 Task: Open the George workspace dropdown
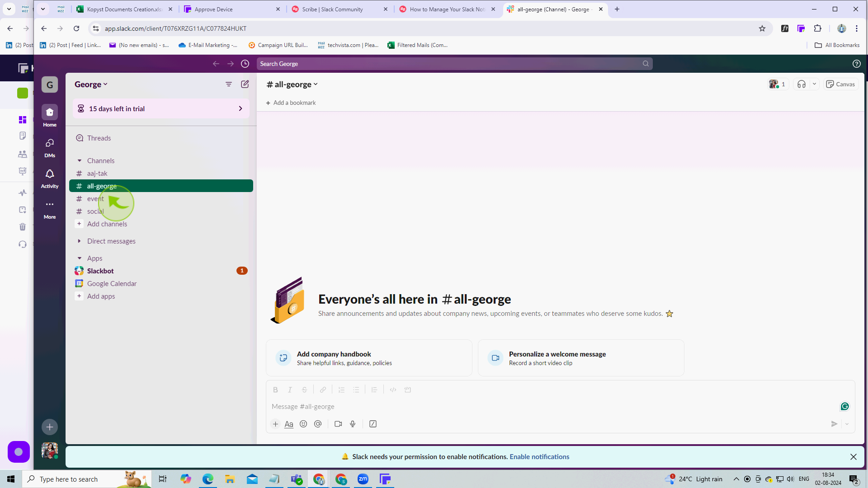[91, 84]
